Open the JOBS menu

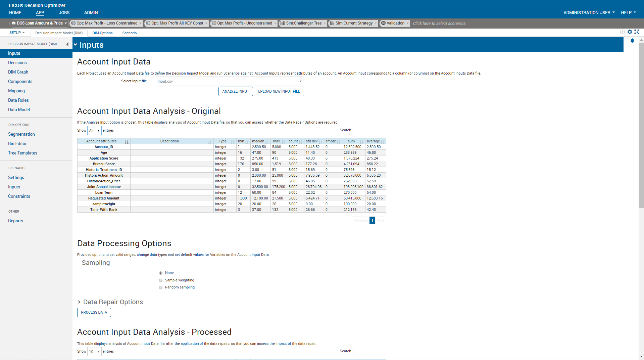[x=64, y=12]
